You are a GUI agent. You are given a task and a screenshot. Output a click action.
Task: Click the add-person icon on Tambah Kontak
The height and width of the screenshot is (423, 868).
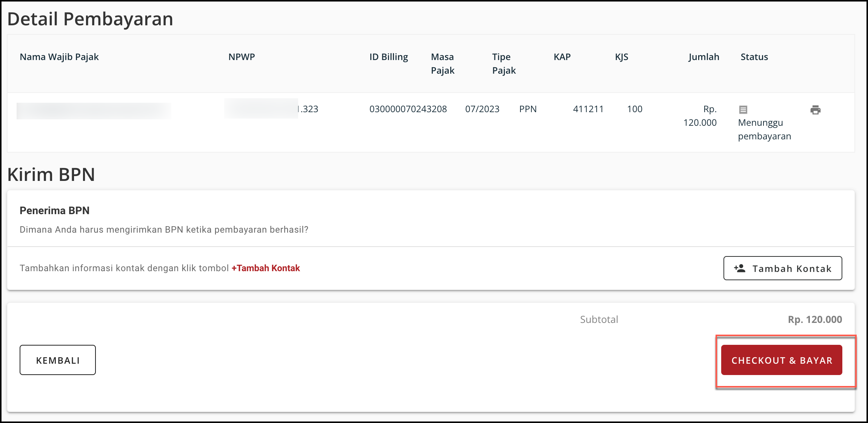point(740,268)
